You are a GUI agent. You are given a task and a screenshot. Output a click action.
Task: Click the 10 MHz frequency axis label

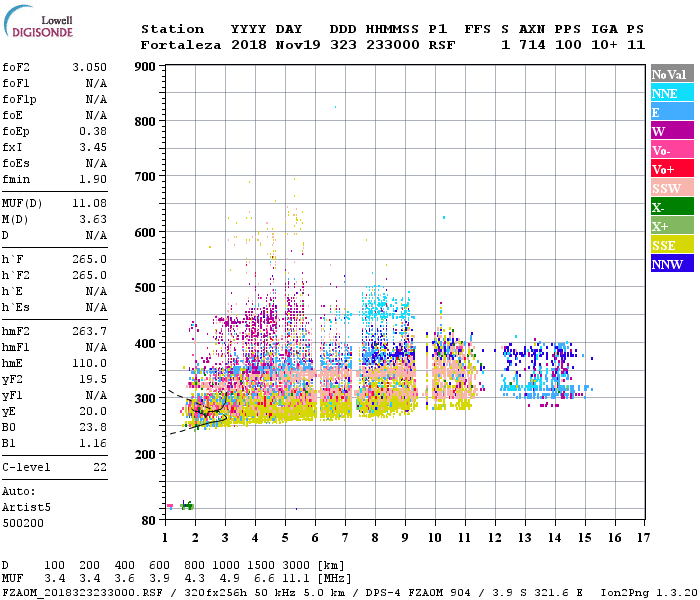435,538
